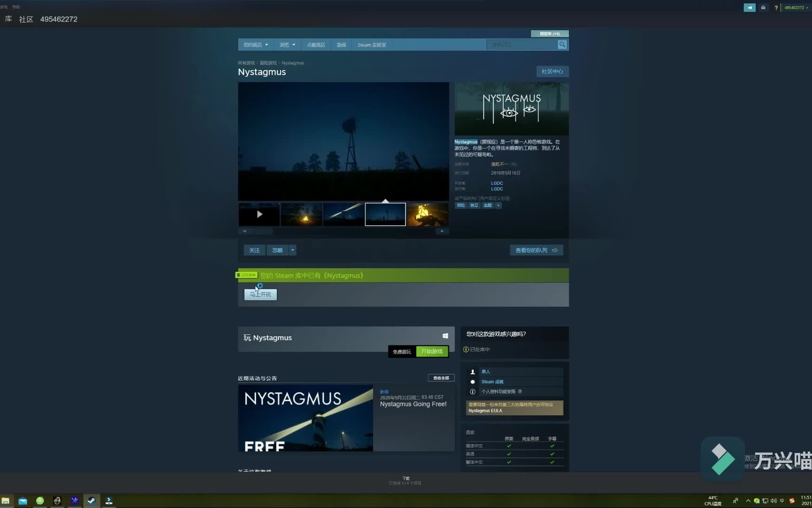
Task: Open the 新闻 news tab
Action: coord(341,45)
